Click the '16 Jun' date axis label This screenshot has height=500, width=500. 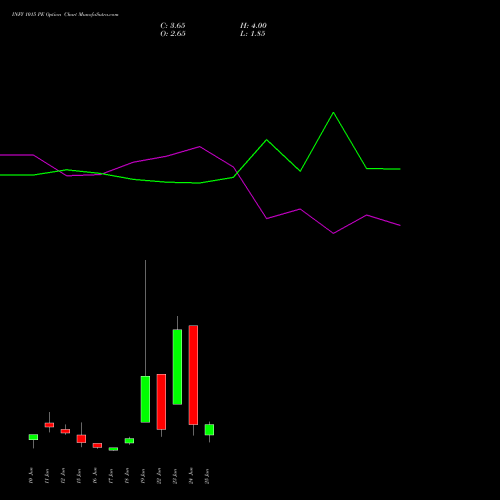[95, 476]
